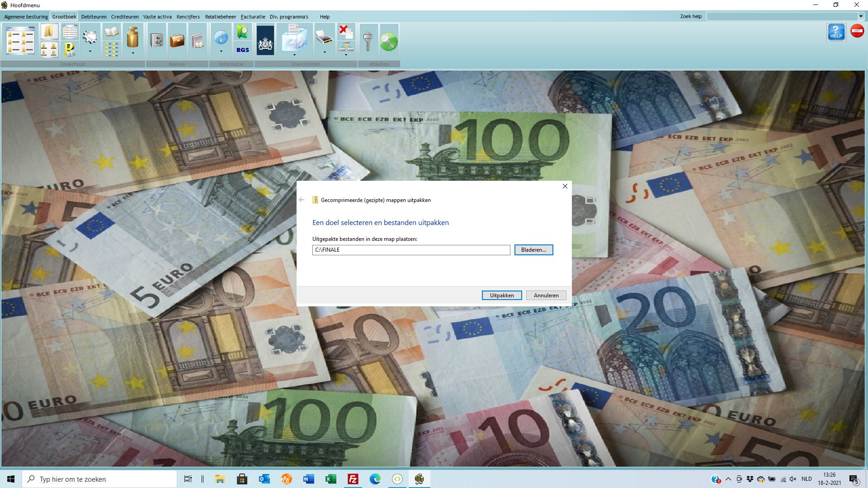Image resolution: width=868 pixels, height=488 pixels.
Task: Click the RGS icon
Action: click(x=243, y=50)
